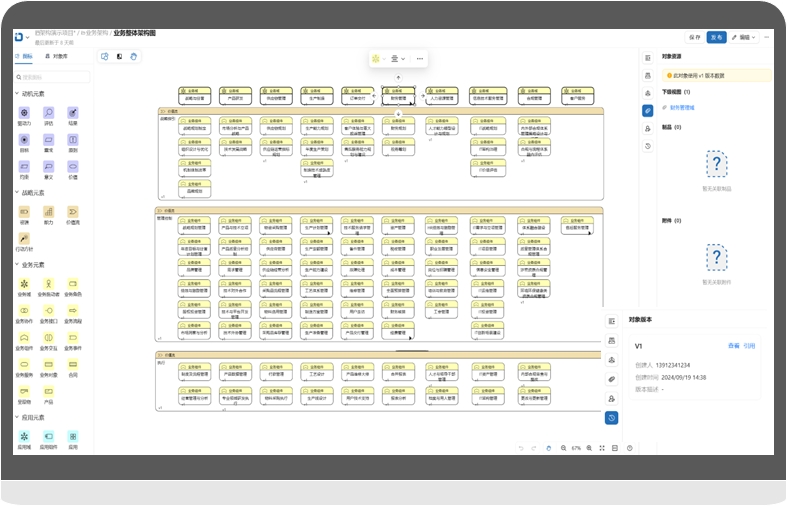787x506 pixels.
Task: Click the 保存 save button
Action: tap(694, 37)
